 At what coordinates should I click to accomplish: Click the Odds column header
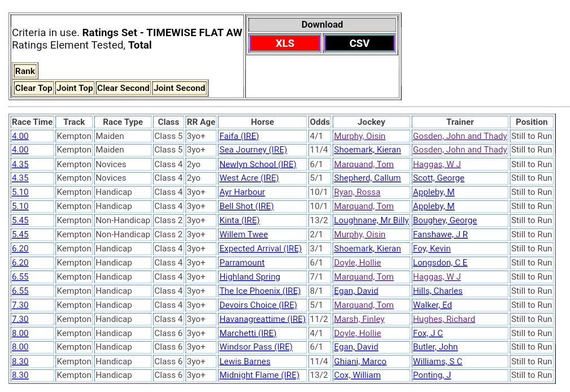(x=320, y=122)
